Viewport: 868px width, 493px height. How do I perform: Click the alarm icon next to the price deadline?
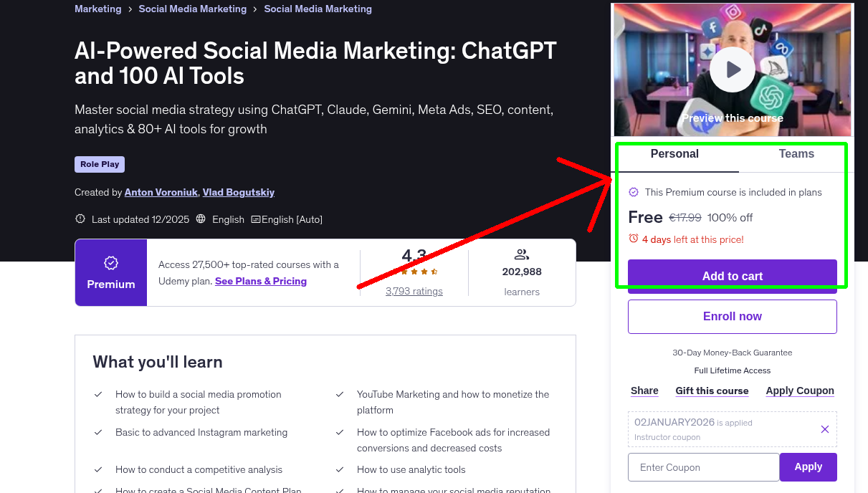[634, 239]
